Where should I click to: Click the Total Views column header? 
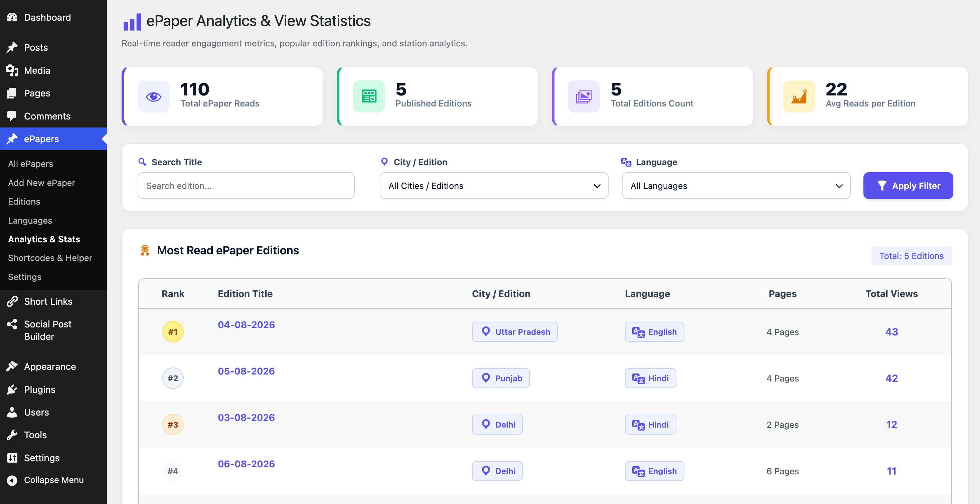point(891,294)
